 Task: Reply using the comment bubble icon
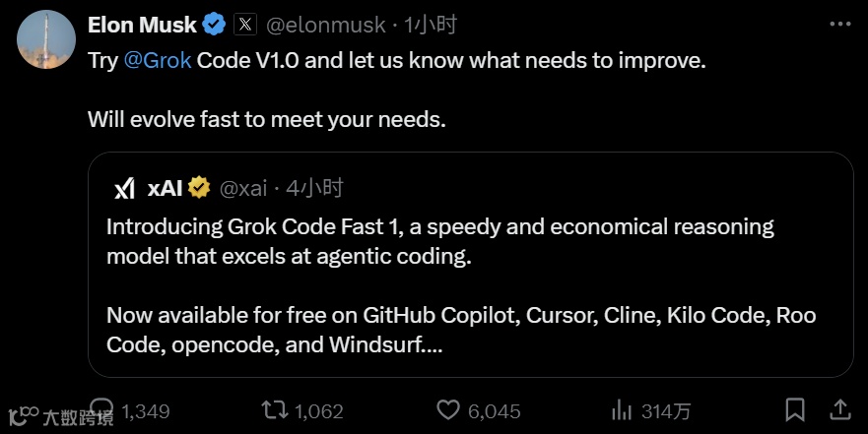click(101, 408)
